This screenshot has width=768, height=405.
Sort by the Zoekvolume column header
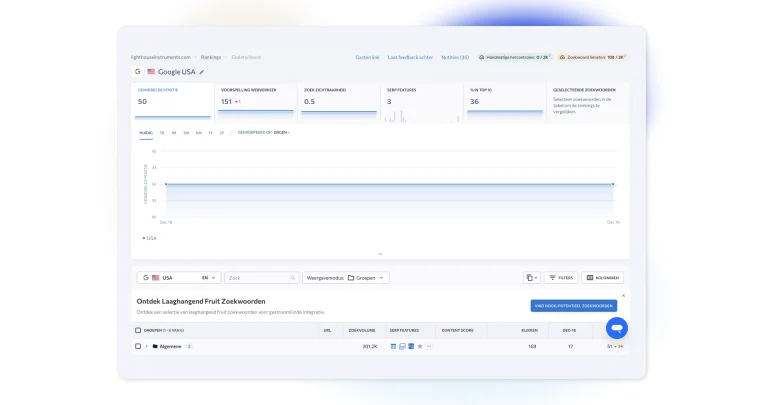(361, 330)
